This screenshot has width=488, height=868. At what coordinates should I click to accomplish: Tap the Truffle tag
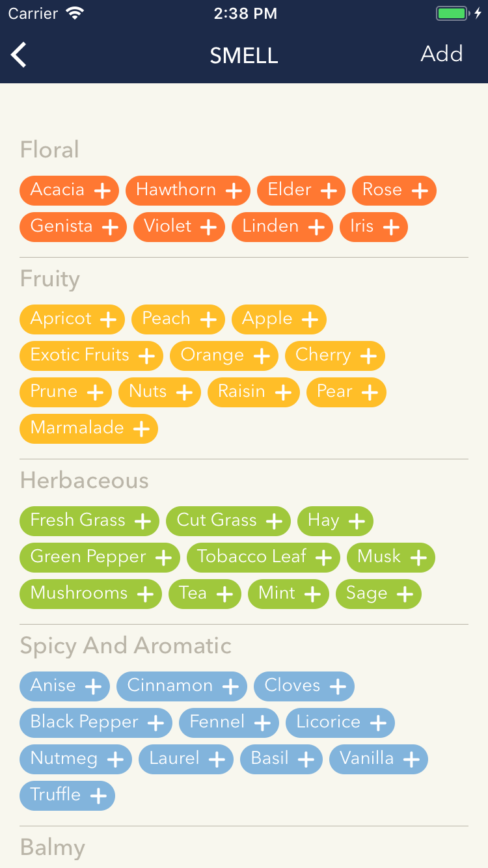(67, 796)
